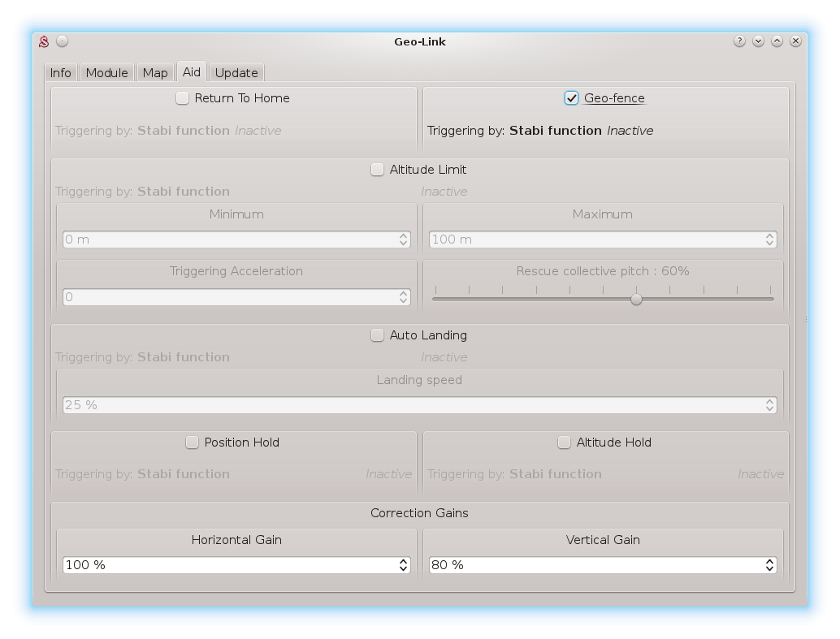This screenshot has width=840, height=639.
Task: Switch to the Info tab
Action: pos(60,73)
